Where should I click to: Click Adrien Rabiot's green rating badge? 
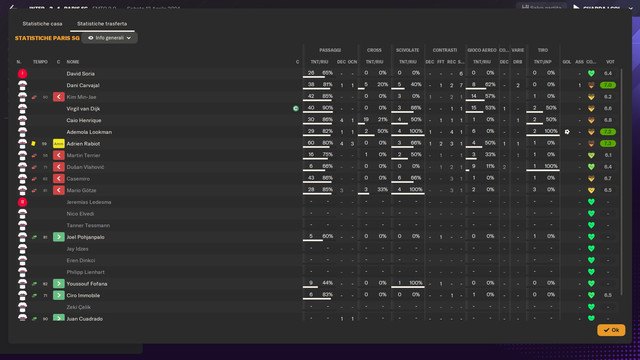click(608, 144)
